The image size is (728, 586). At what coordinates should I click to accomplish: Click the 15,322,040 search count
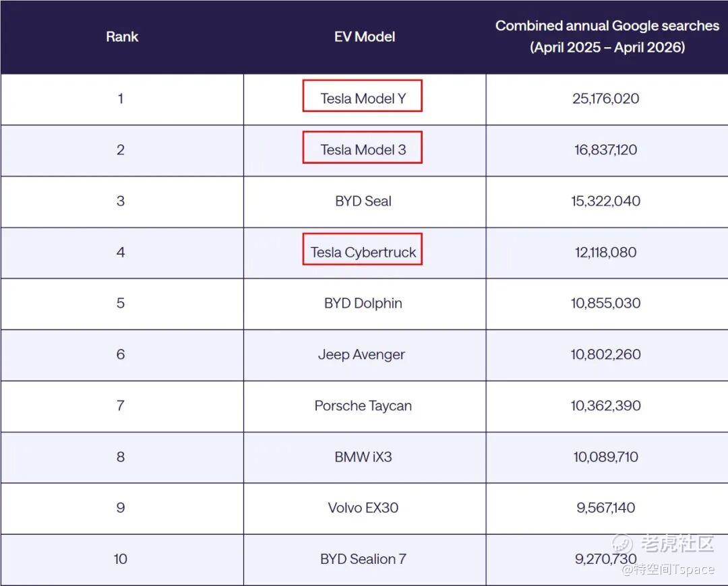point(605,201)
